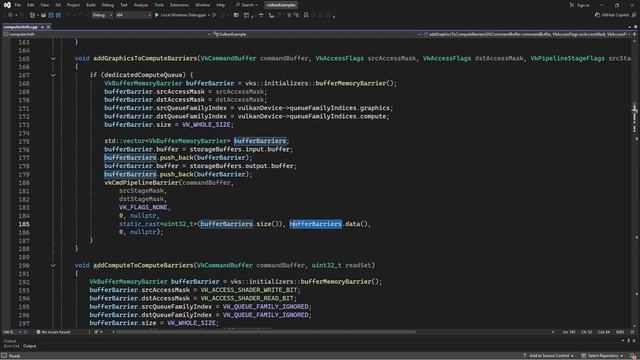Open the Edit menu
Screen dimensions: 640x360
click(31, 5)
